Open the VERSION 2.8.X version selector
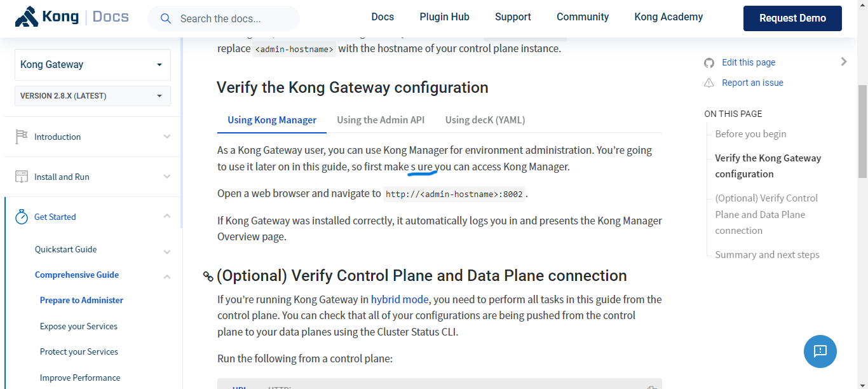 (92, 95)
